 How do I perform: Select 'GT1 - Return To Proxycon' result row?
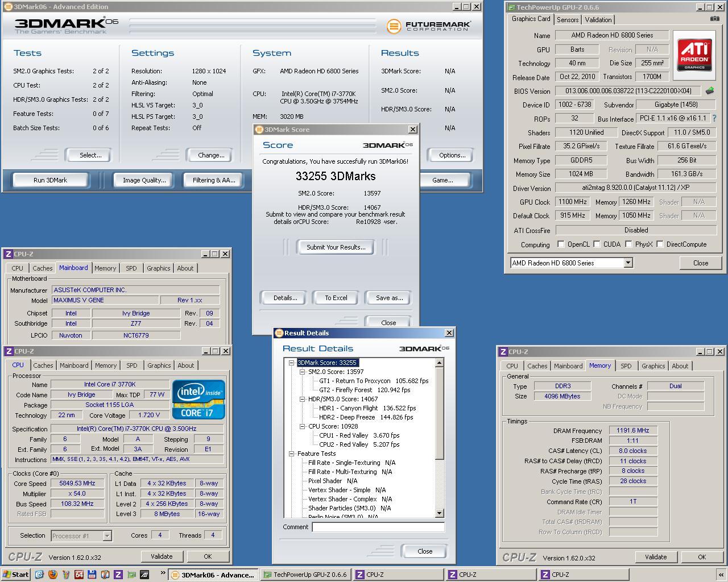(374, 381)
